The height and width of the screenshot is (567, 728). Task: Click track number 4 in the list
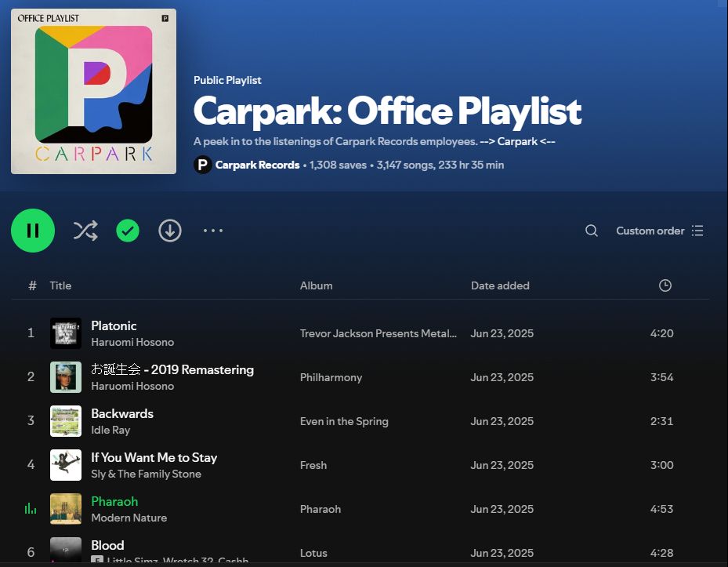tap(31, 464)
